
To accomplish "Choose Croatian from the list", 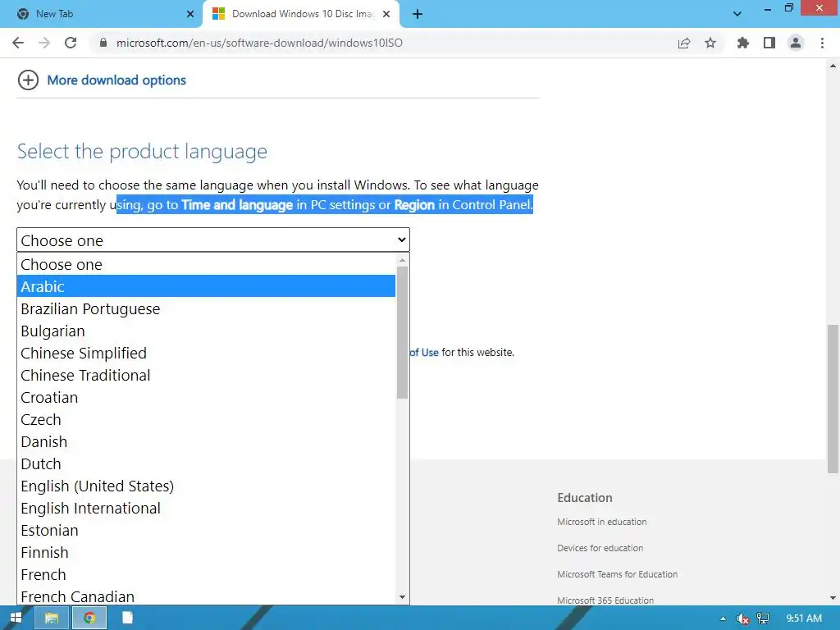I will [206, 398].
